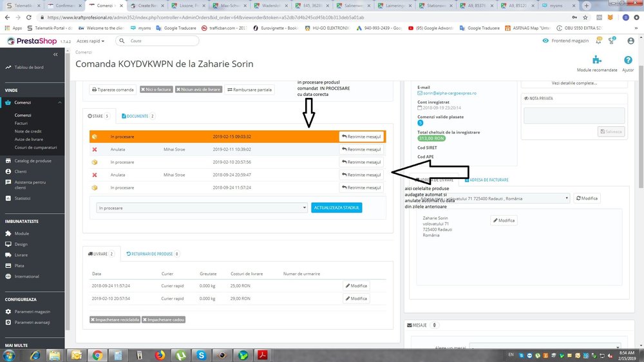Click Rambursare partiala button
This screenshot has width=644, height=362.
click(x=250, y=90)
